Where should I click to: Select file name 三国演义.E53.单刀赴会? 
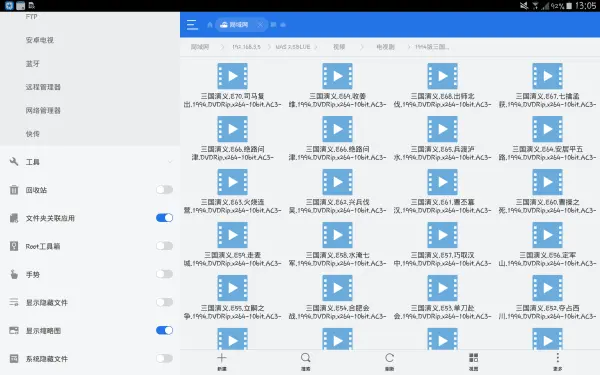(x=442, y=312)
